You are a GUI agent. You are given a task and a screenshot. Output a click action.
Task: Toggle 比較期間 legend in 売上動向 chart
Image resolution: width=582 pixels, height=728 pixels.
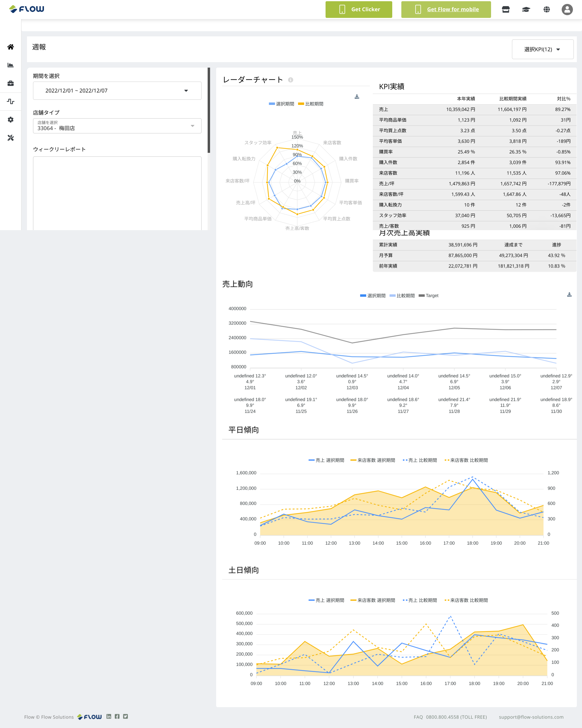[x=402, y=296]
